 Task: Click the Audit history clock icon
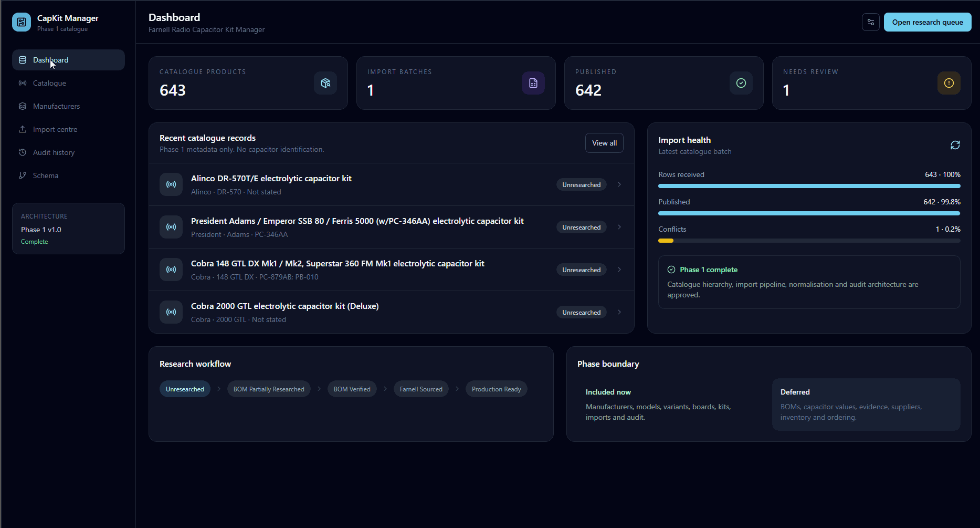23,152
